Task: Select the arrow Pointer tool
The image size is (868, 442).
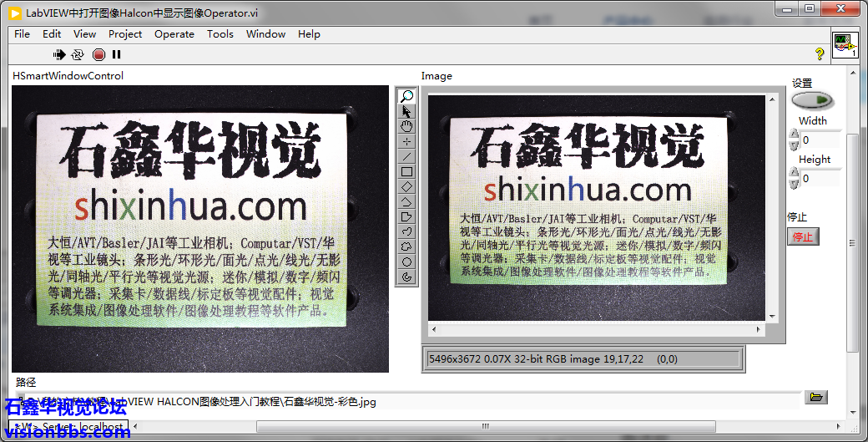Action: pos(406,111)
